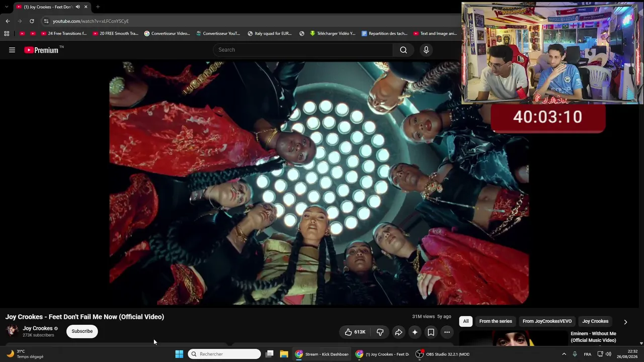This screenshot has width=644, height=362.
Task: Open the Télécharger Vidéo Y... bookmark
Action: pos(333,34)
